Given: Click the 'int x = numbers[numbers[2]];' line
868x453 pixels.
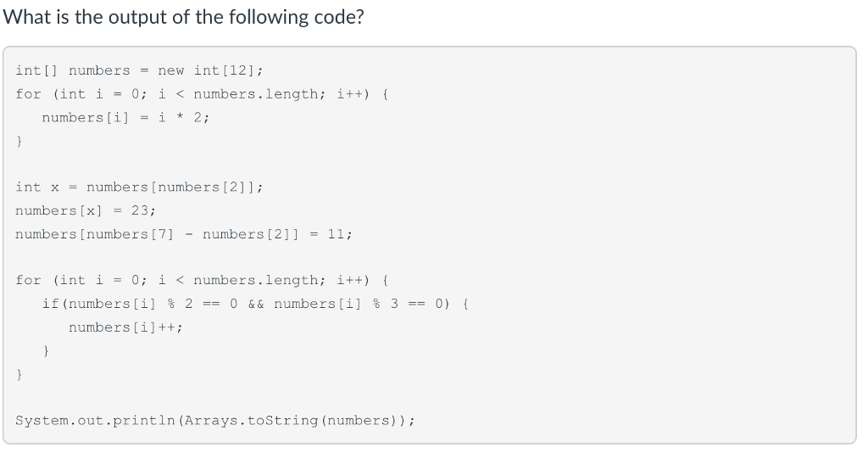Looking at the screenshot, I should point(139,187).
